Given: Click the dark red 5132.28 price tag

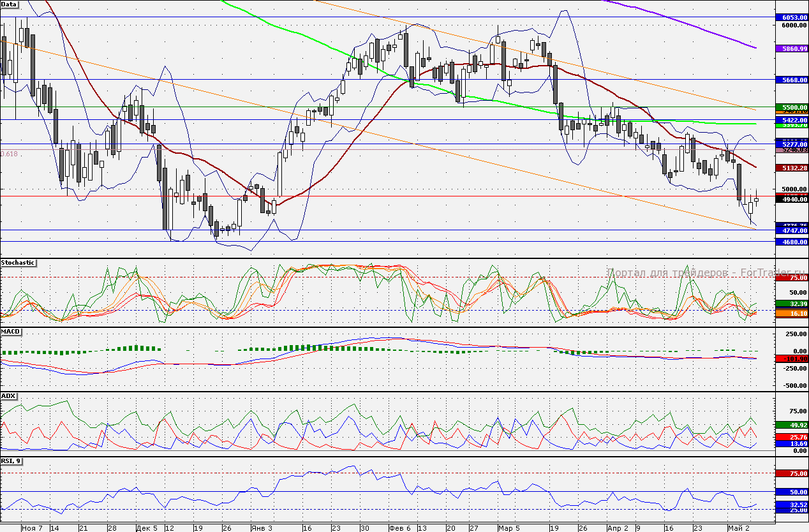Looking at the screenshot, I should [791, 168].
